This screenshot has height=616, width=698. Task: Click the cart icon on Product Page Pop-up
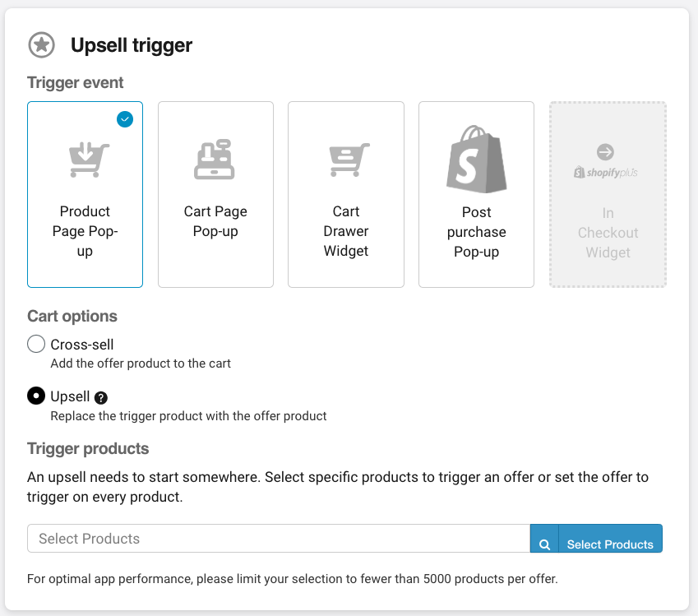[x=85, y=159]
